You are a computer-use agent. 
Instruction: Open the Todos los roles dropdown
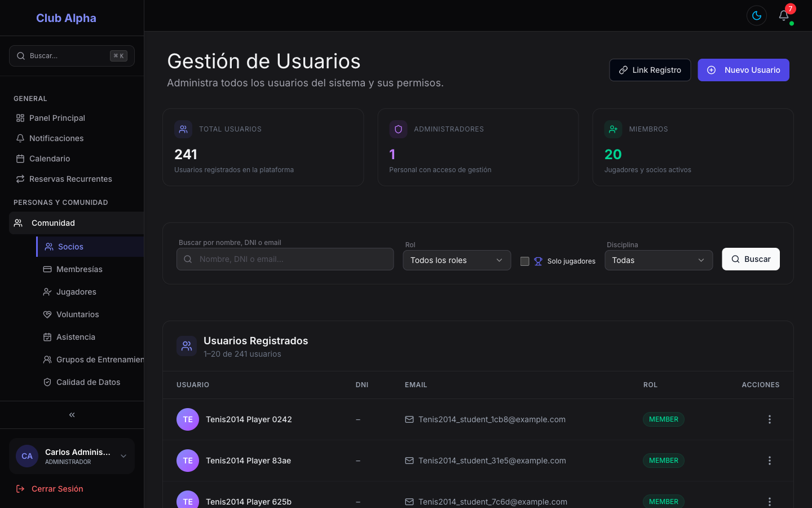pos(457,260)
